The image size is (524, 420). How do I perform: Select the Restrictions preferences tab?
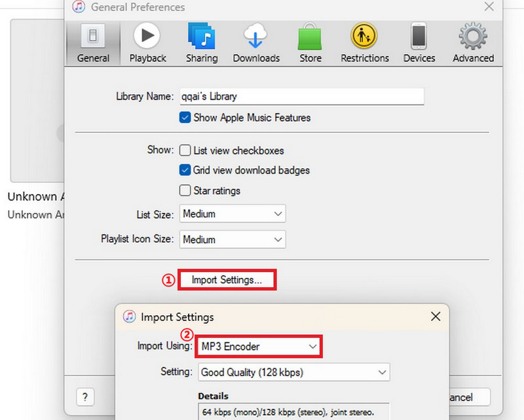point(365,43)
